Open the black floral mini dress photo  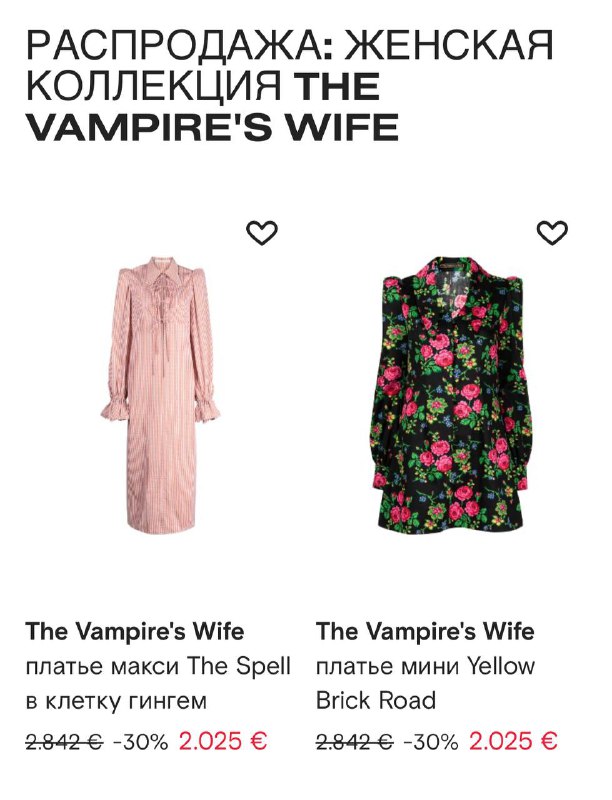click(451, 393)
